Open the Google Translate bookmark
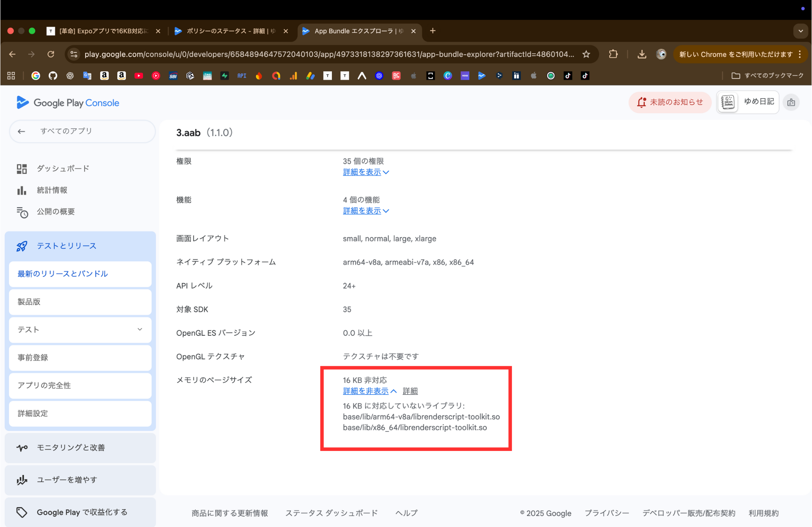Image resolution: width=812 pixels, height=527 pixels. (x=87, y=75)
